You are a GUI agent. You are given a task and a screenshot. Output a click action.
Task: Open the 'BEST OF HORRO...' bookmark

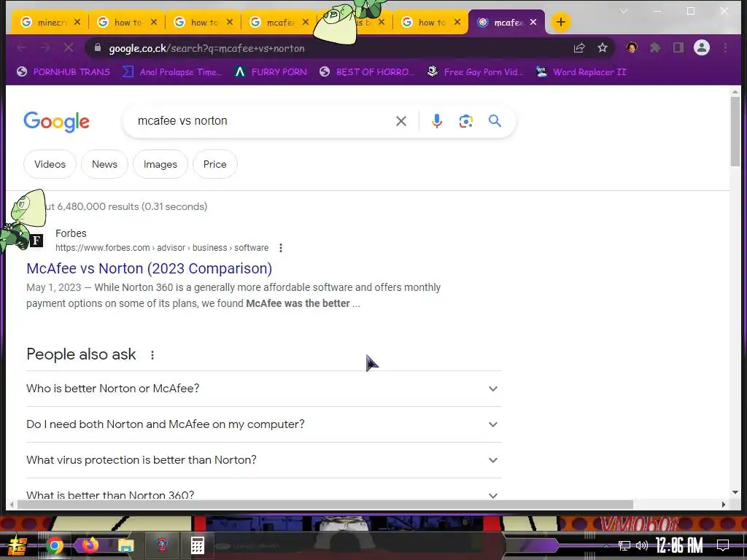click(x=366, y=72)
